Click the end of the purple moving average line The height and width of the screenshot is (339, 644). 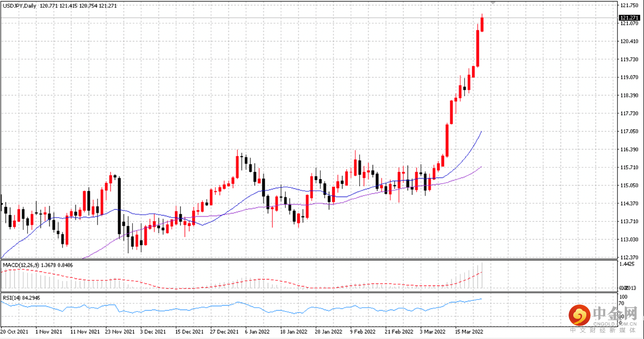(x=481, y=167)
